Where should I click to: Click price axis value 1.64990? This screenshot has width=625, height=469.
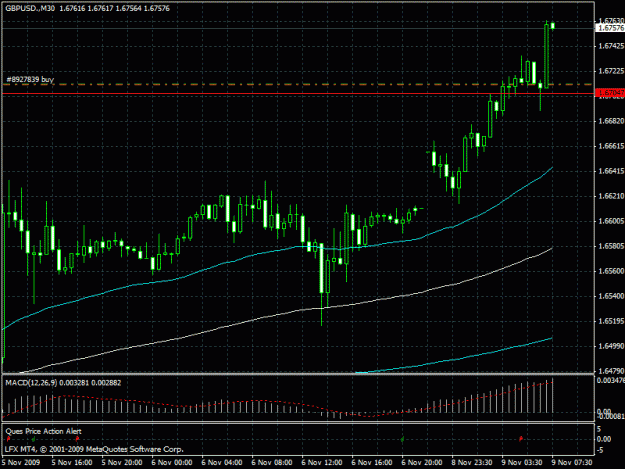point(611,346)
